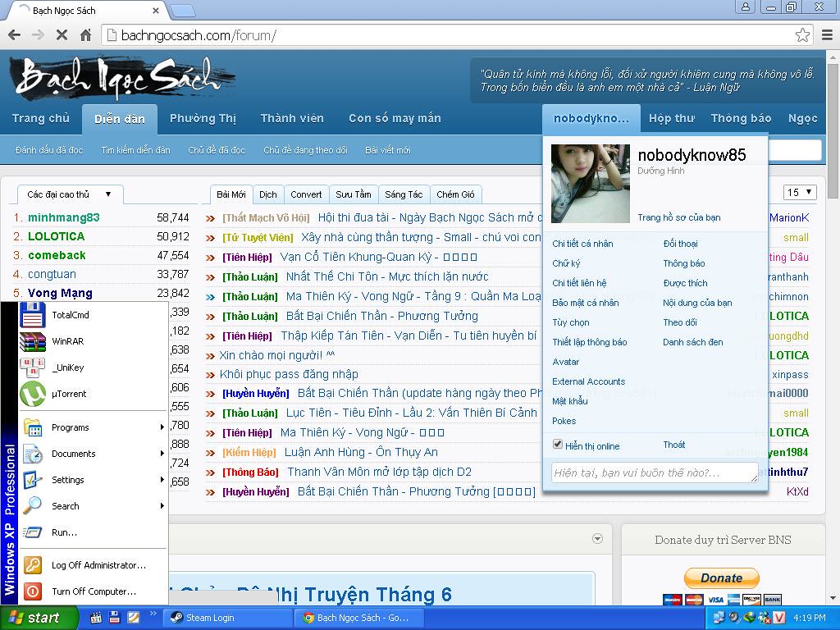Switch to the Sáng Tác tab
This screenshot has height=630, width=840.
(x=404, y=194)
